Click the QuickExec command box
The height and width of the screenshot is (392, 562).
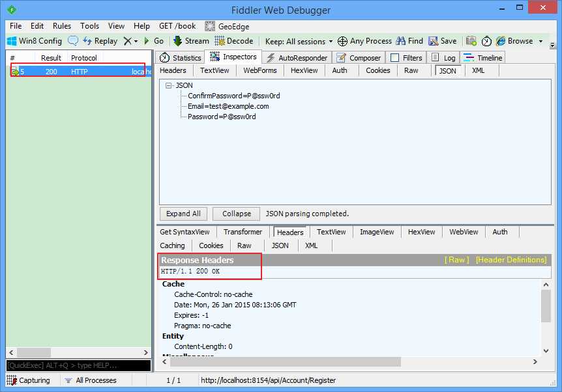tap(78, 365)
